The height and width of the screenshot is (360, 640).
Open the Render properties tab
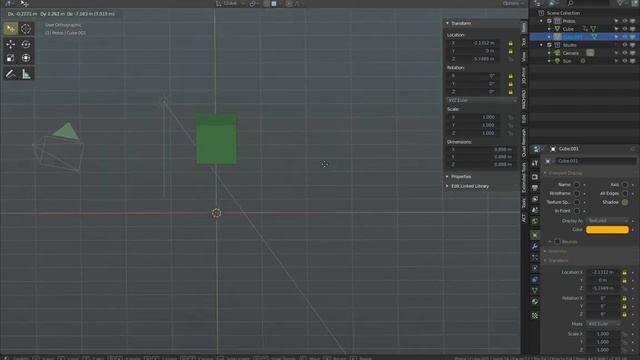(x=535, y=177)
